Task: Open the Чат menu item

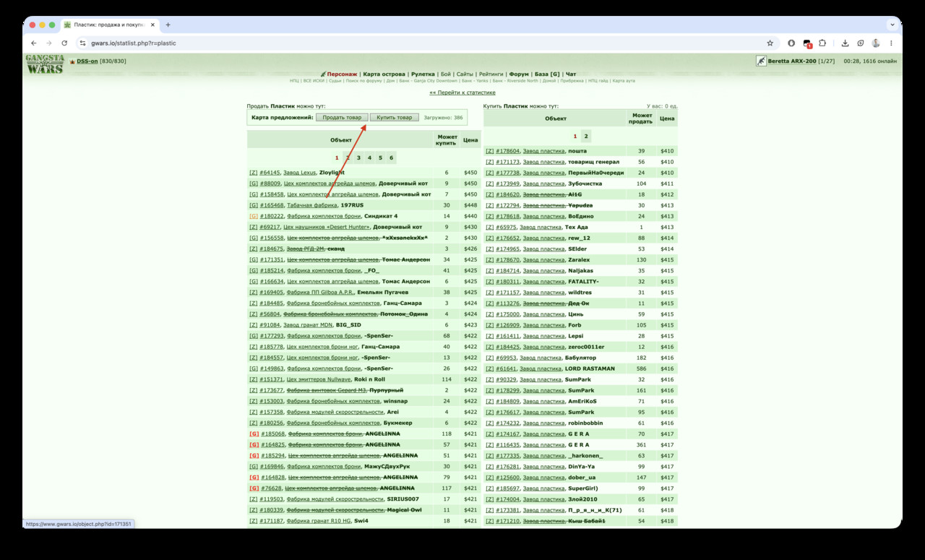Action: pyautogui.click(x=571, y=74)
